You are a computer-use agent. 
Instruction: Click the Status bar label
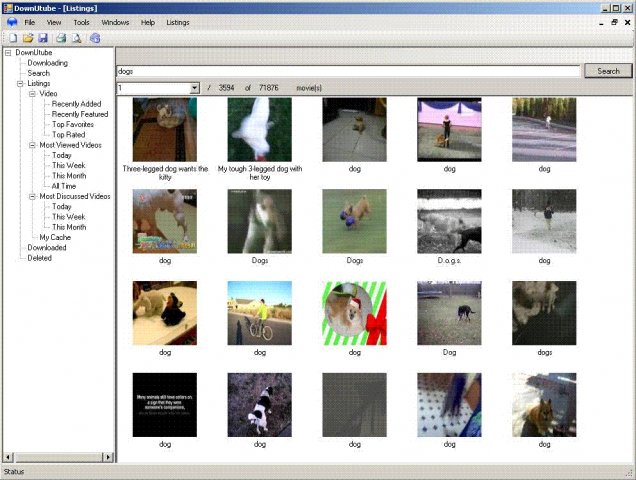click(x=14, y=471)
